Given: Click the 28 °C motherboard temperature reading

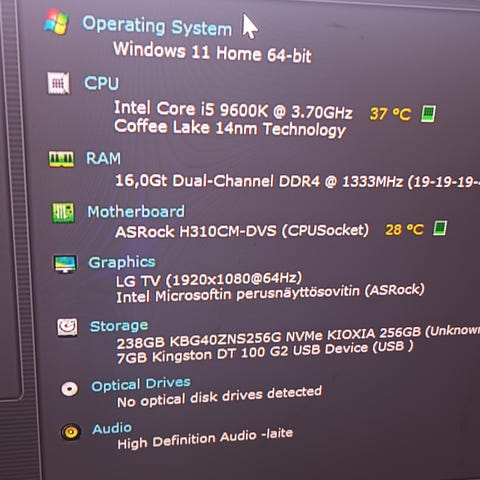Looking at the screenshot, I should 404,229.
